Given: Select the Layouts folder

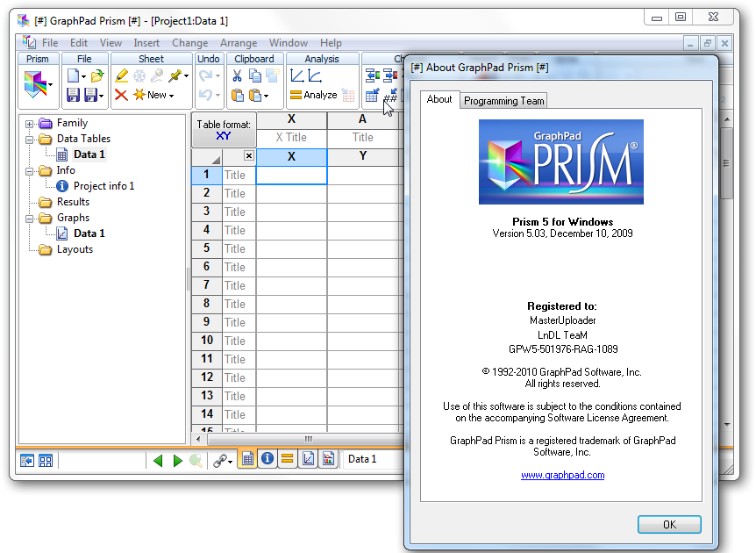Looking at the screenshot, I should [x=75, y=249].
